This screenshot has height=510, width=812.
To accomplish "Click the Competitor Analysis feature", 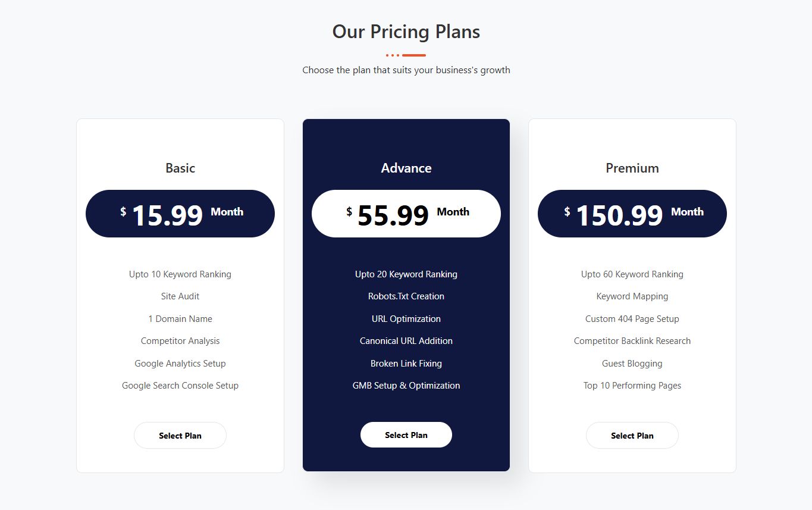I will pos(180,341).
